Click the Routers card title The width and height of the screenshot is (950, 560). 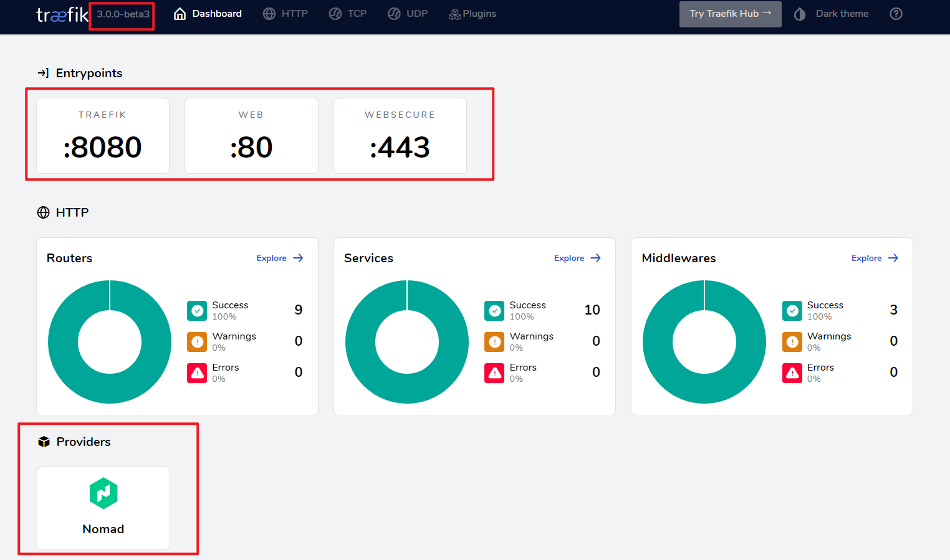click(69, 258)
